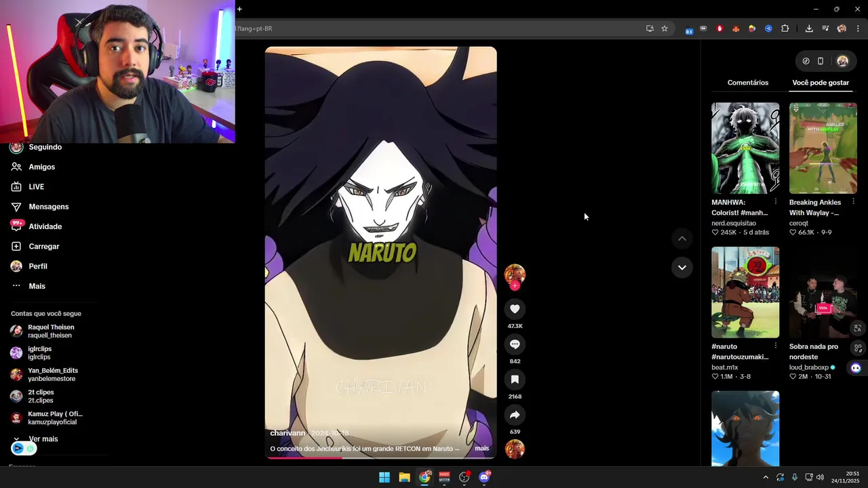Open Chrome downloads icon
This screenshot has width=868, height=488.
pos(809,28)
